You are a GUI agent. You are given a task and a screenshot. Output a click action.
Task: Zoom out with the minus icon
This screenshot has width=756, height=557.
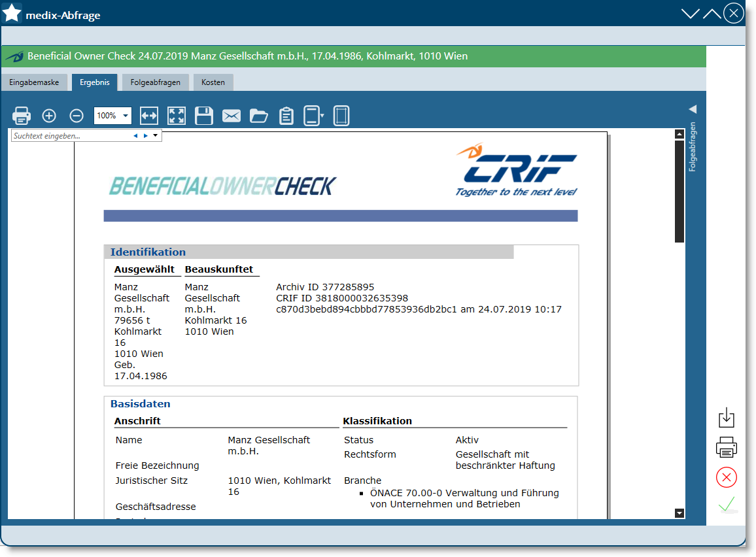click(x=77, y=116)
